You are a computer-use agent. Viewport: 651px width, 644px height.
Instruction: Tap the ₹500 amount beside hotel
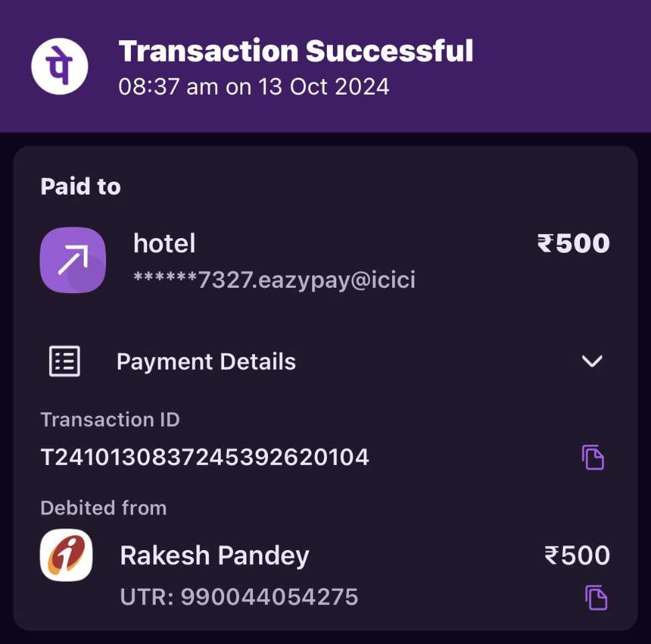click(x=573, y=243)
